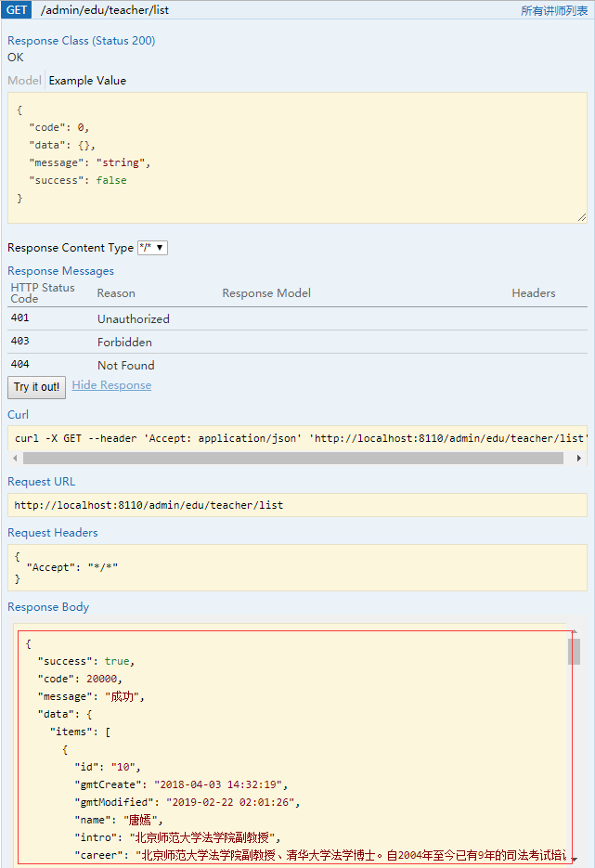The image size is (595, 868).
Task: Click the Request URL text box
Action: 297,505
